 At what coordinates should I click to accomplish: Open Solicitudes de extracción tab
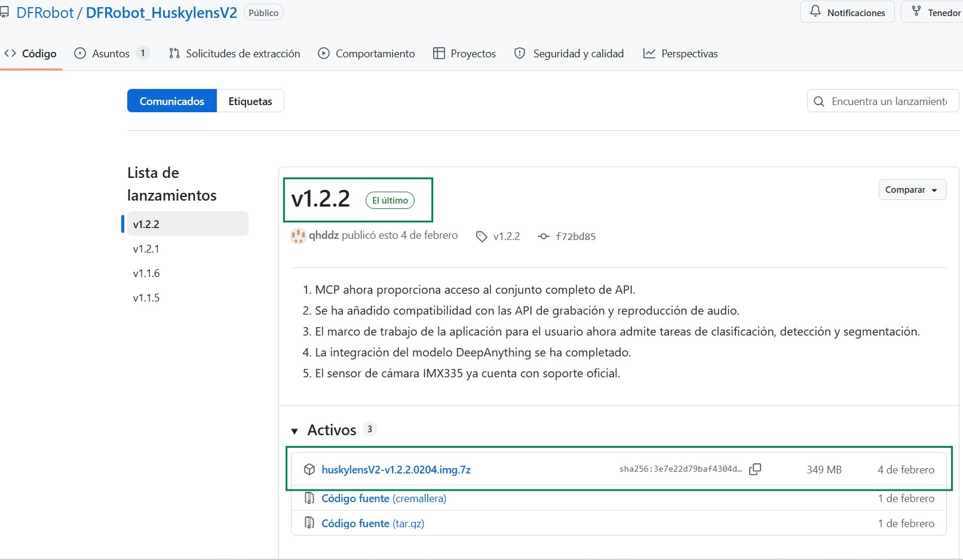pyautogui.click(x=235, y=53)
